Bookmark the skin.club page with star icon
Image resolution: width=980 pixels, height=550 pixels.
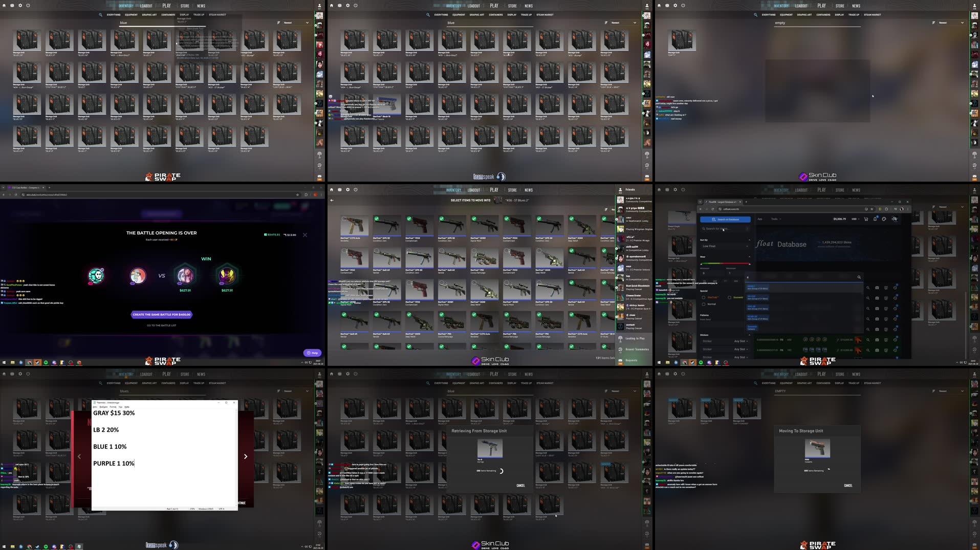(x=297, y=195)
